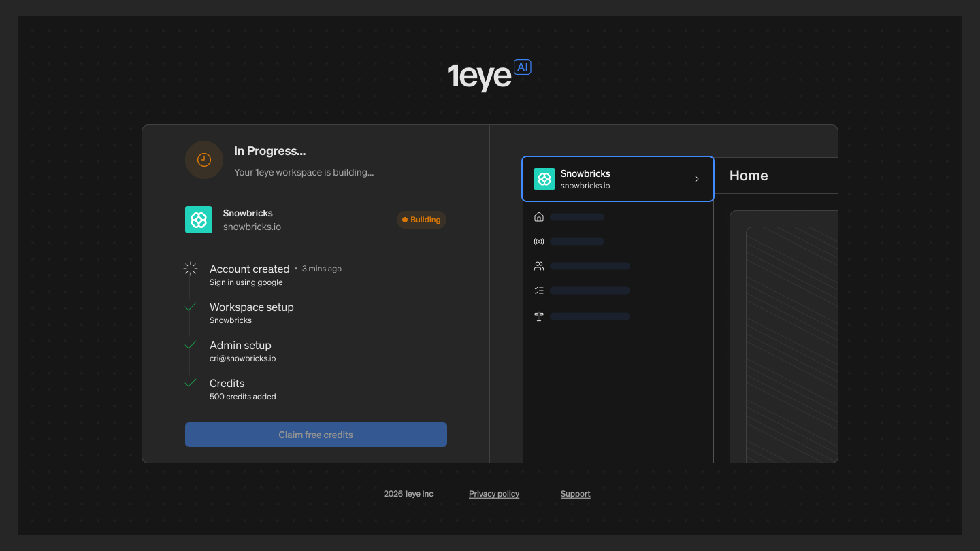Open the people icon in sidebar

coord(539,266)
